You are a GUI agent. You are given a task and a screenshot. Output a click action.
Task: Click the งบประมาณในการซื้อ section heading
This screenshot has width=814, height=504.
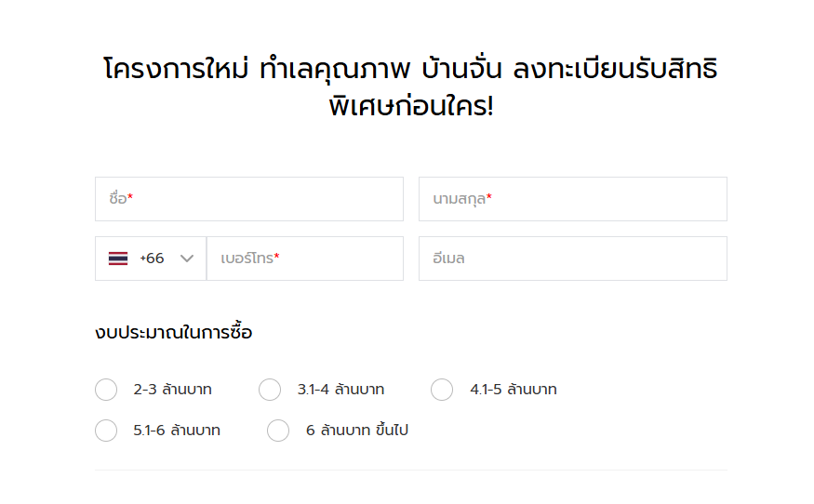click(173, 332)
